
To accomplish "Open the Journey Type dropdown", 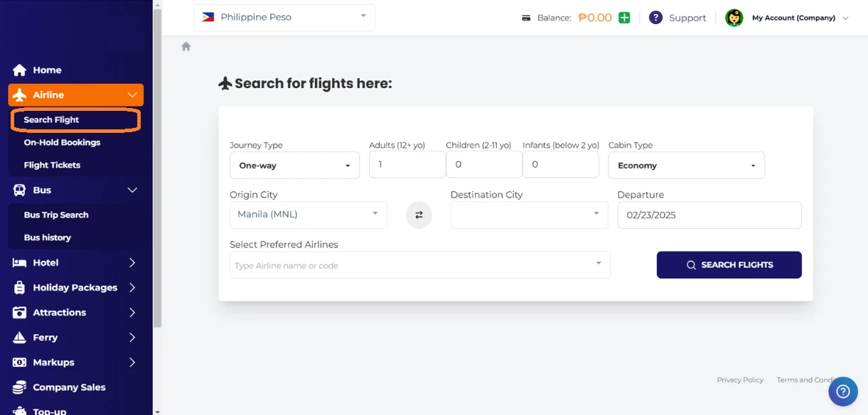I will pyautogui.click(x=294, y=166).
